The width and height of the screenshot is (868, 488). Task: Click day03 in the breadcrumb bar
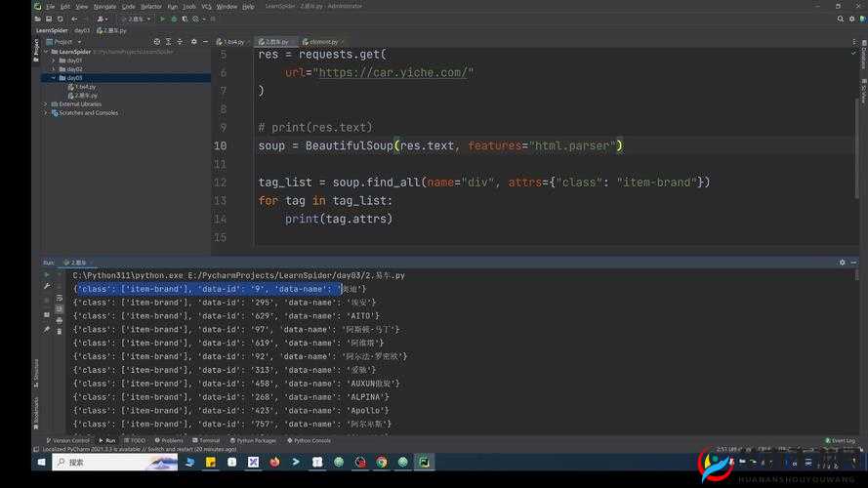pyautogui.click(x=82, y=31)
